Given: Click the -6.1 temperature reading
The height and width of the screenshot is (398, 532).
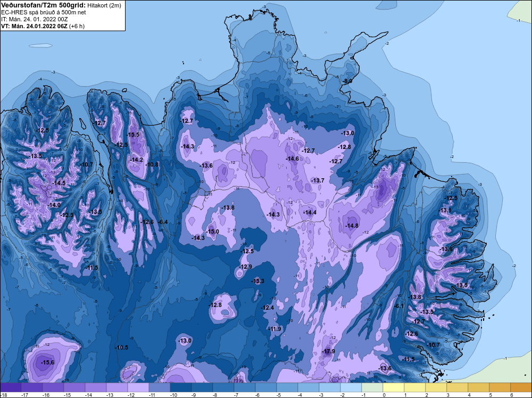Looking at the screenshot, I should 400,306.
